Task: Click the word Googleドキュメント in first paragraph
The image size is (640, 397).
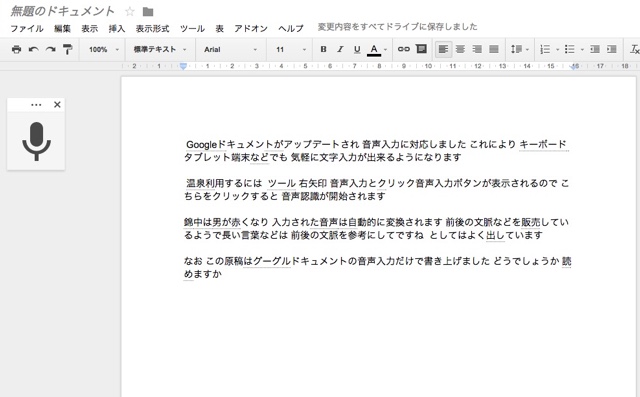Action: 229,144
